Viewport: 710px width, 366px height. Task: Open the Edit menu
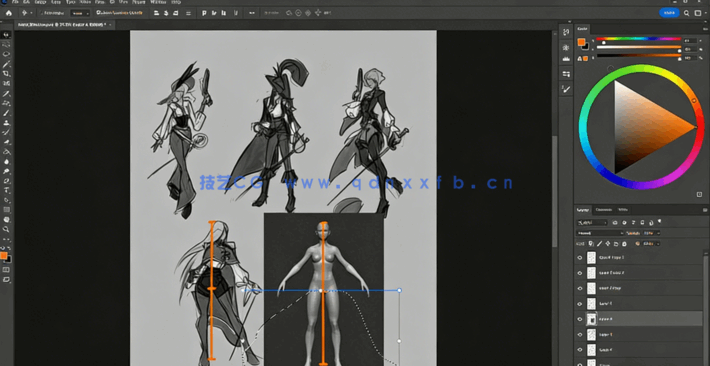click(x=26, y=2)
